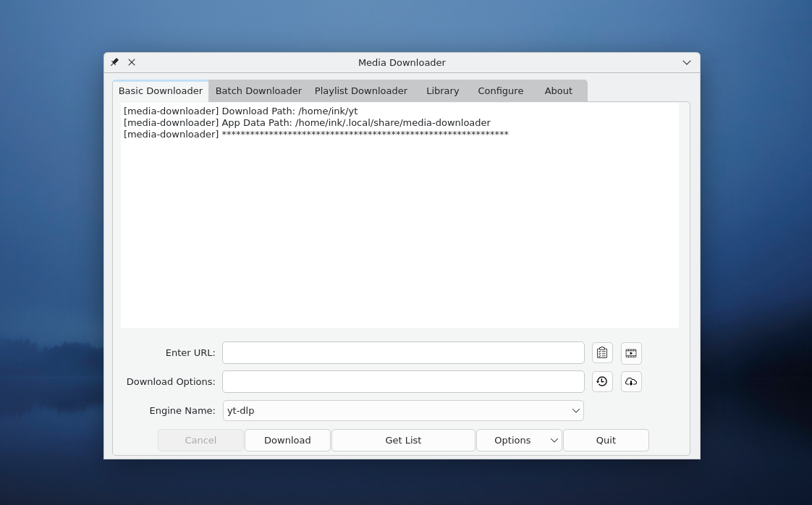Show download options history via clock icon
The width and height of the screenshot is (812, 505).
click(602, 381)
